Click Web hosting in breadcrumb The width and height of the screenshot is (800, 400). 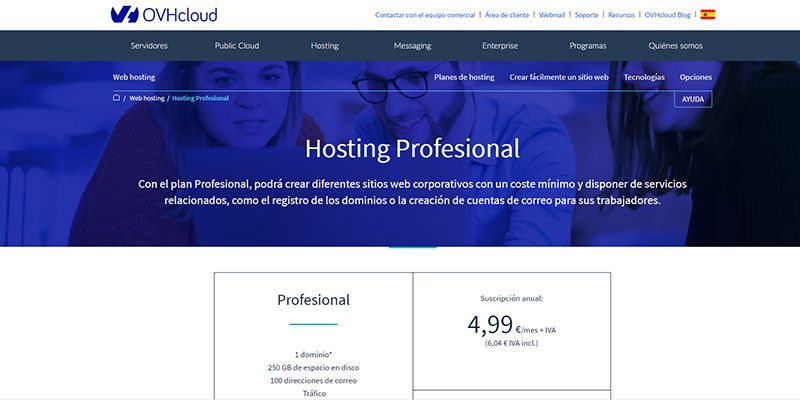pyautogui.click(x=147, y=98)
